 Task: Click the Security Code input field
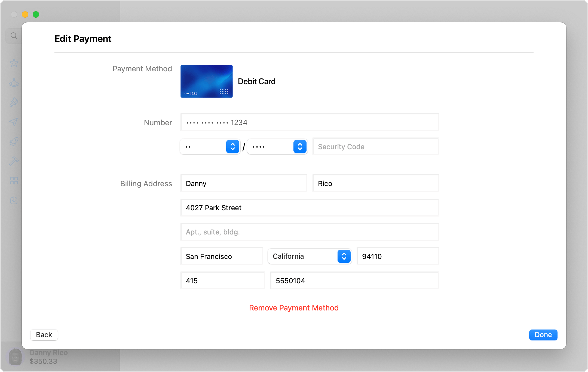click(376, 147)
